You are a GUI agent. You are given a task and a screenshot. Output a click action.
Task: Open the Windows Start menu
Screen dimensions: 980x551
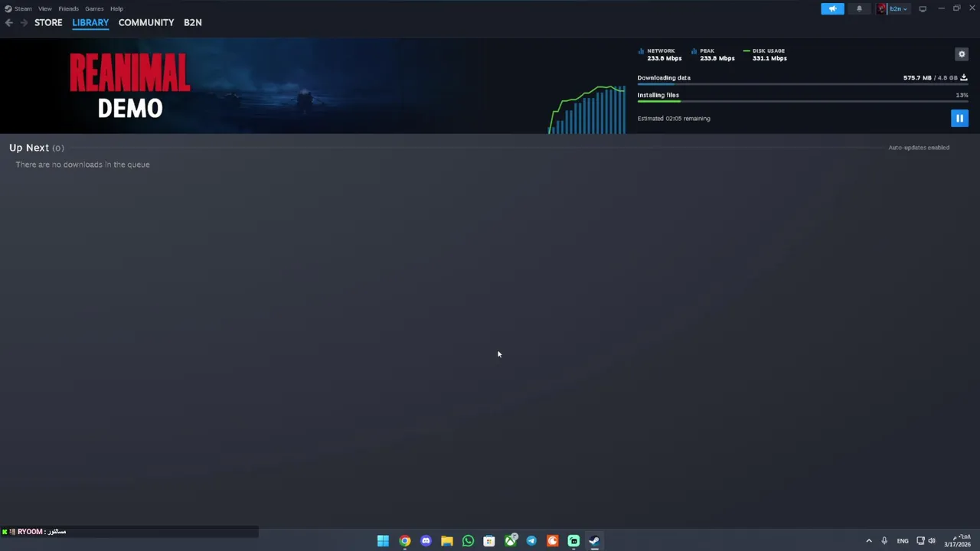pos(383,541)
